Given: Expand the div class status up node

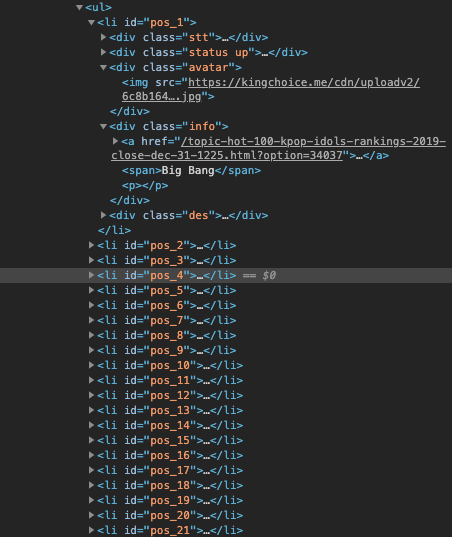Looking at the screenshot, I should click(x=103, y=52).
